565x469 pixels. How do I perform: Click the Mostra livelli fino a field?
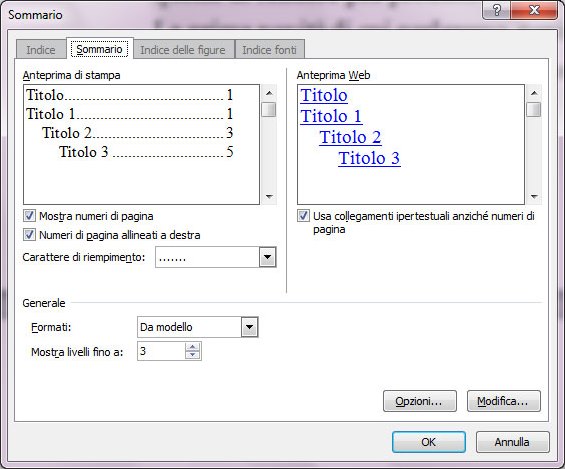click(x=161, y=351)
